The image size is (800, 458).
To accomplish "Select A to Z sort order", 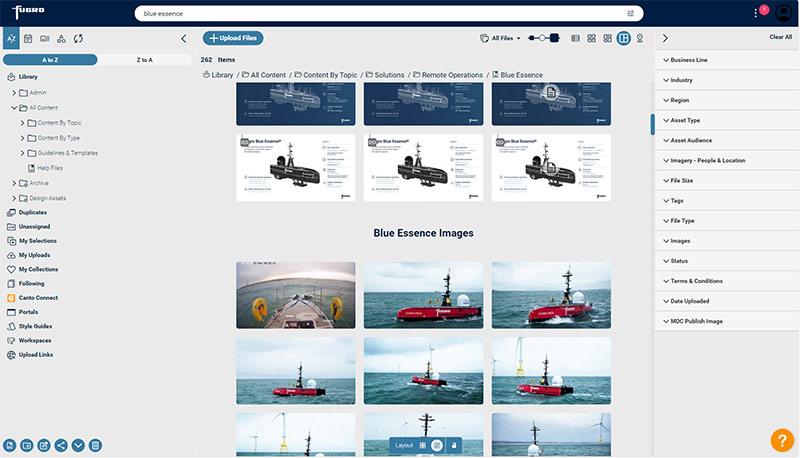I will tap(50, 60).
